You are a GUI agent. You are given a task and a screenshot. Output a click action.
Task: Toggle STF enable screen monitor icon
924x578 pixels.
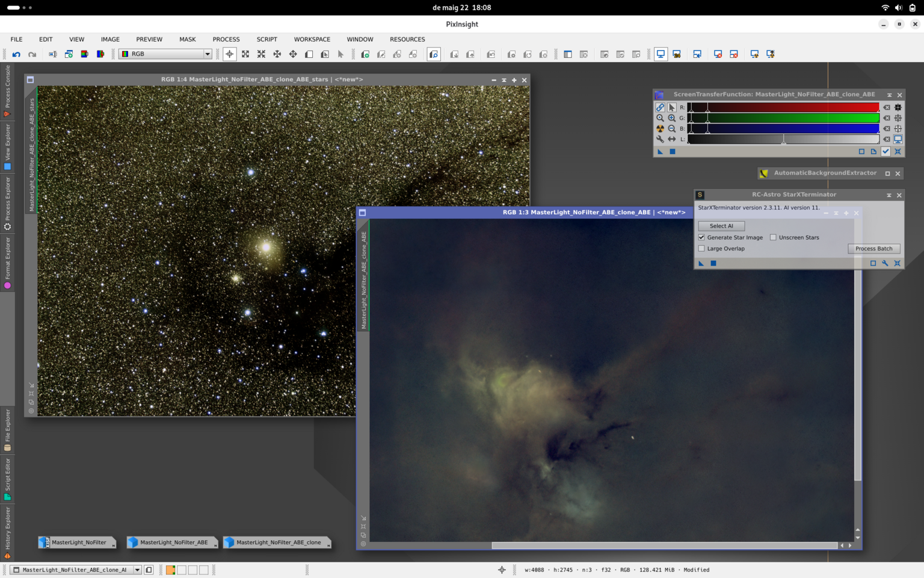coord(898,139)
